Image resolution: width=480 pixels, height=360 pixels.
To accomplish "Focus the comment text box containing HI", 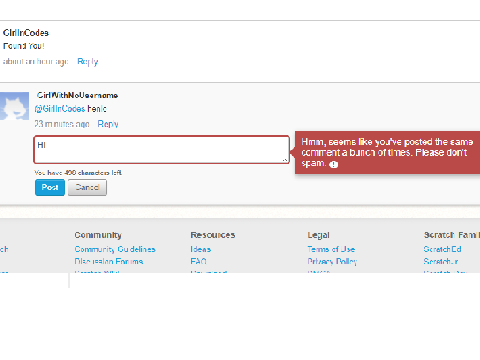I will click(x=161, y=150).
